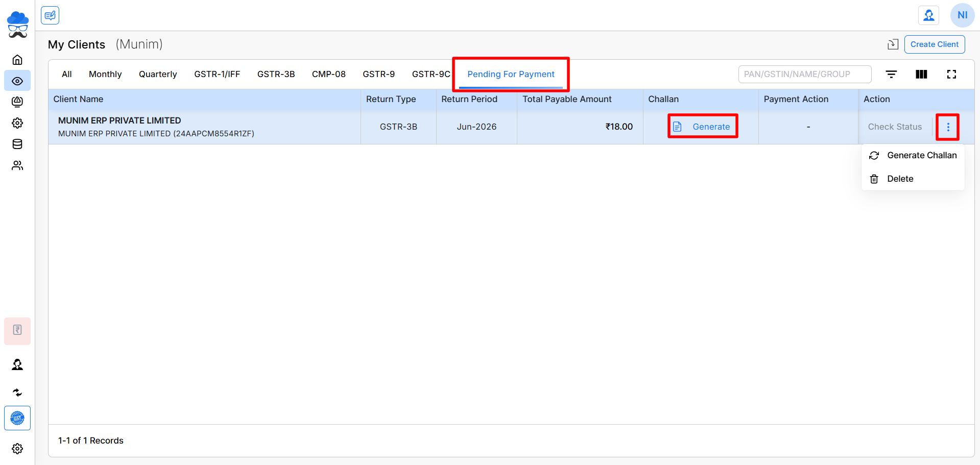Switch to the CMP-08 tab
Image resolution: width=980 pixels, height=465 pixels.
click(329, 74)
